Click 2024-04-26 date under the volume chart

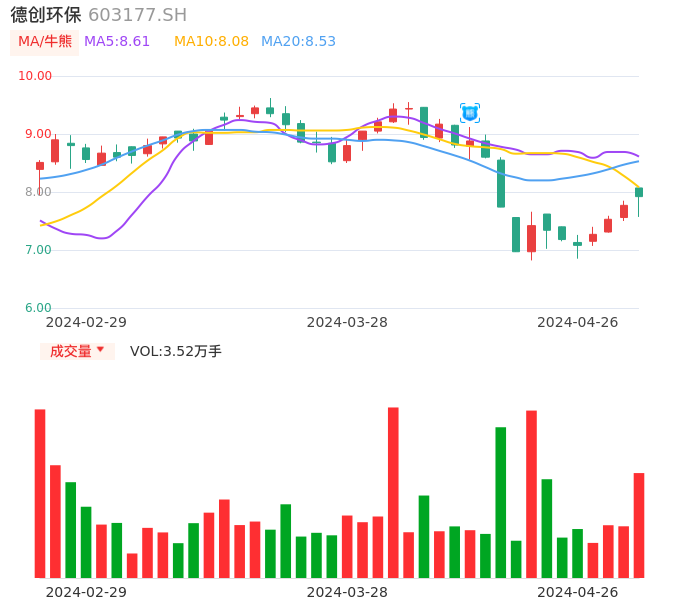tap(578, 592)
